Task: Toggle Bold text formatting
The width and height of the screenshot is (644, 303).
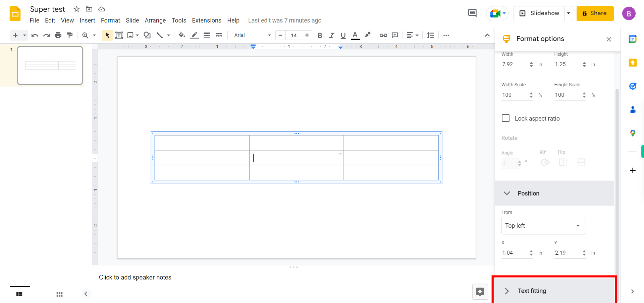Action: click(x=320, y=35)
